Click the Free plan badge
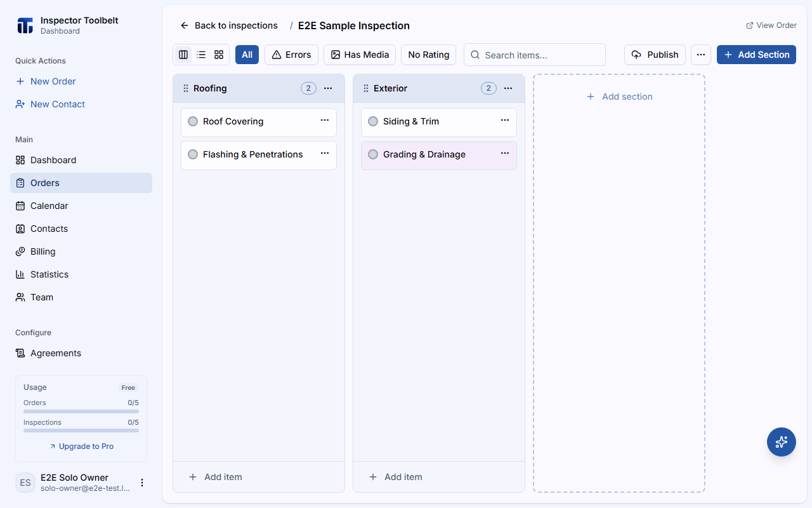Screen dimensions: 812x508 pos(128,387)
